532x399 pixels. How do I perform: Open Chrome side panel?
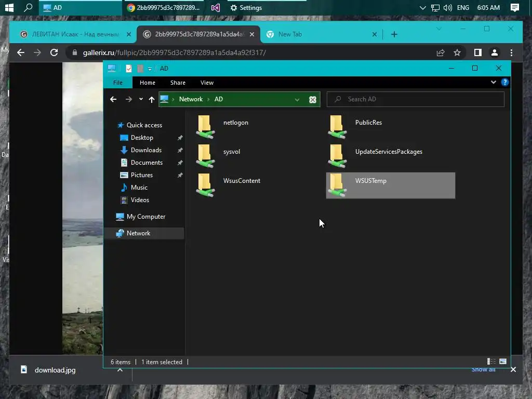pos(478,52)
